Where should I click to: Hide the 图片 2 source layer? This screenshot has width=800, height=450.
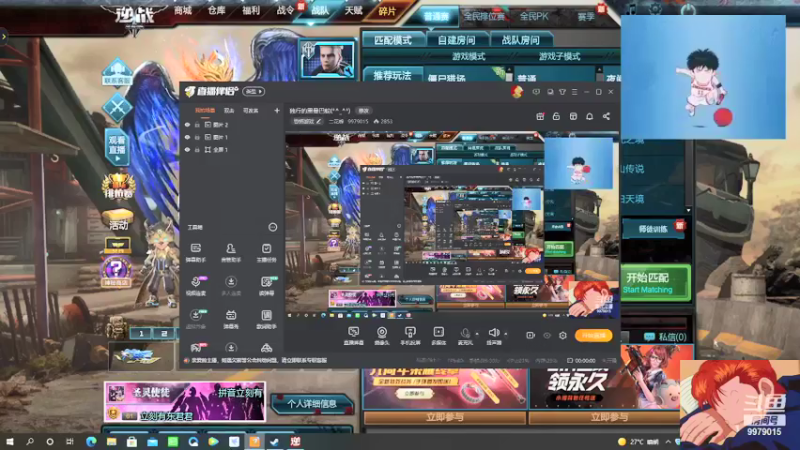[x=187, y=124]
